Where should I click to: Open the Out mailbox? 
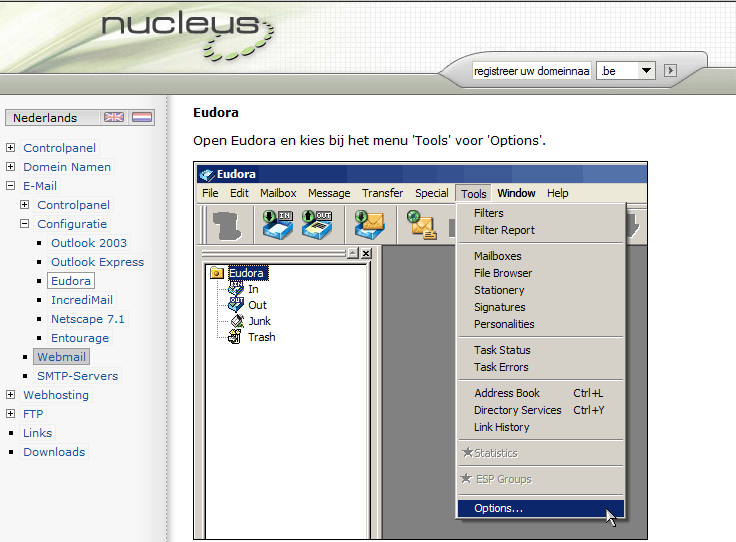click(x=257, y=305)
